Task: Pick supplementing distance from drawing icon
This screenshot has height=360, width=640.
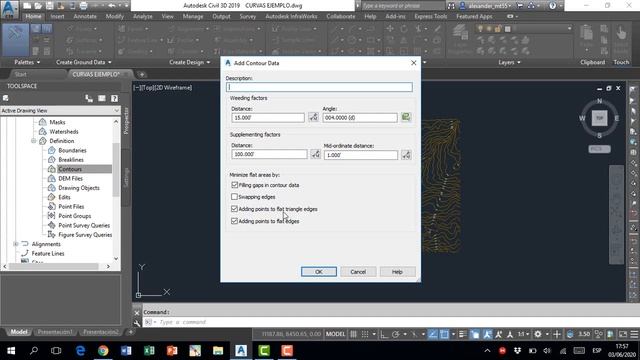Action: click(x=315, y=154)
